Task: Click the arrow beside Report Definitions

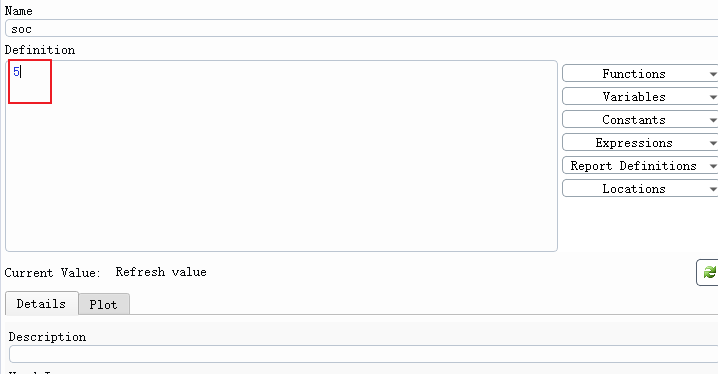Action: point(713,166)
